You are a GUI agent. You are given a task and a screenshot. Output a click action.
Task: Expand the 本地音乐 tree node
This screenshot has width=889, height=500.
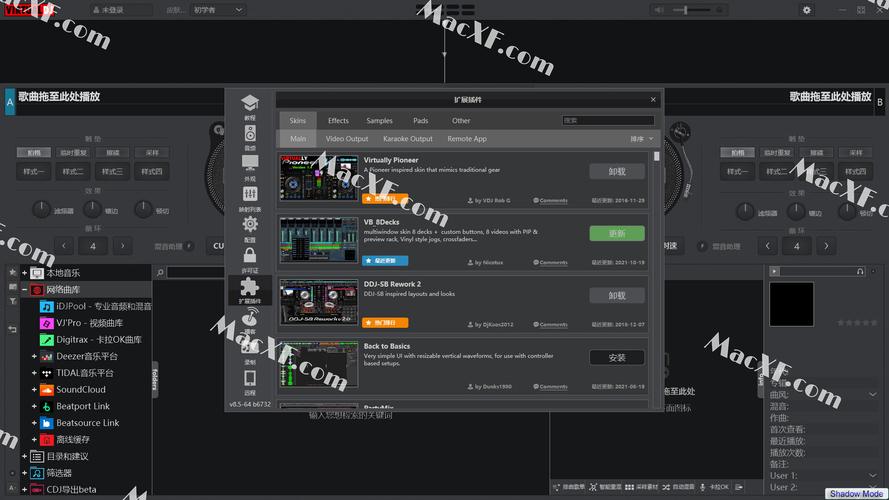24,273
